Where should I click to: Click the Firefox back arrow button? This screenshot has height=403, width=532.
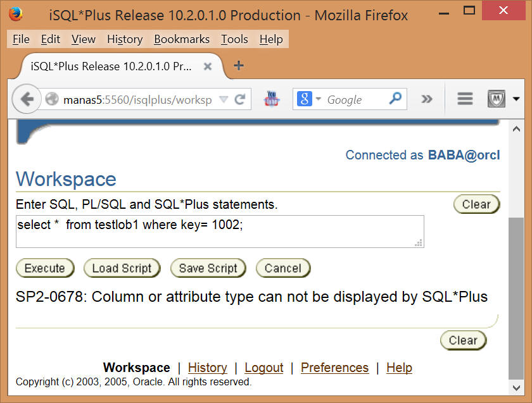coord(27,99)
